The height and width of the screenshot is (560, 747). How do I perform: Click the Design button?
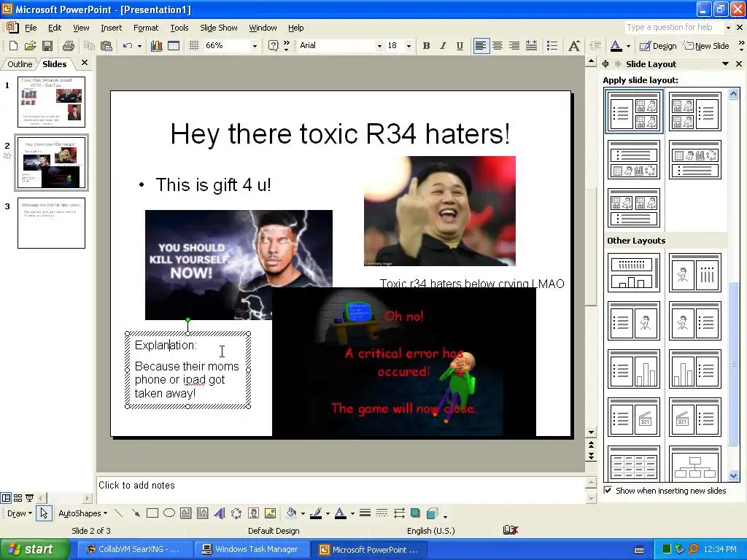pyautogui.click(x=658, y=46)
